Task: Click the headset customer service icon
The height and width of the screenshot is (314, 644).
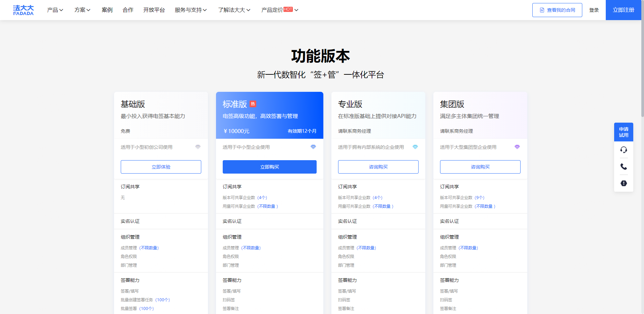Action: click(624, 149)
